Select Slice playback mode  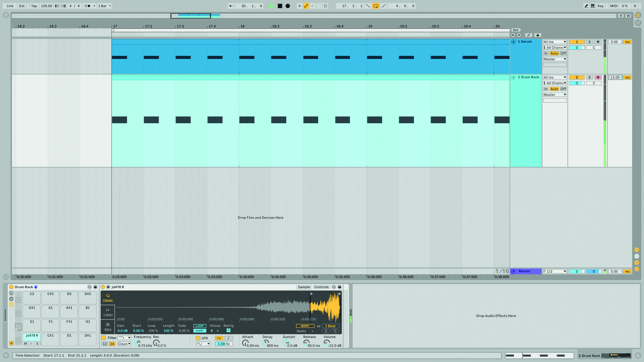(108, 327)
